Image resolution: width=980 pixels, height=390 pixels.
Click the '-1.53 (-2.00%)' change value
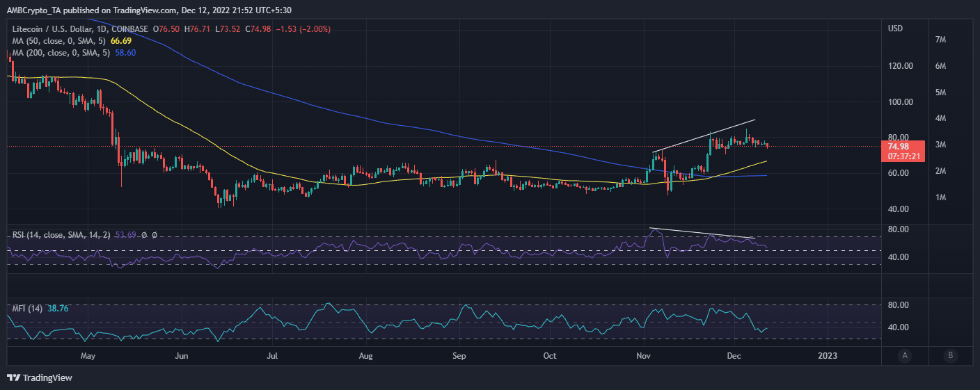click(x=304, y=29)
